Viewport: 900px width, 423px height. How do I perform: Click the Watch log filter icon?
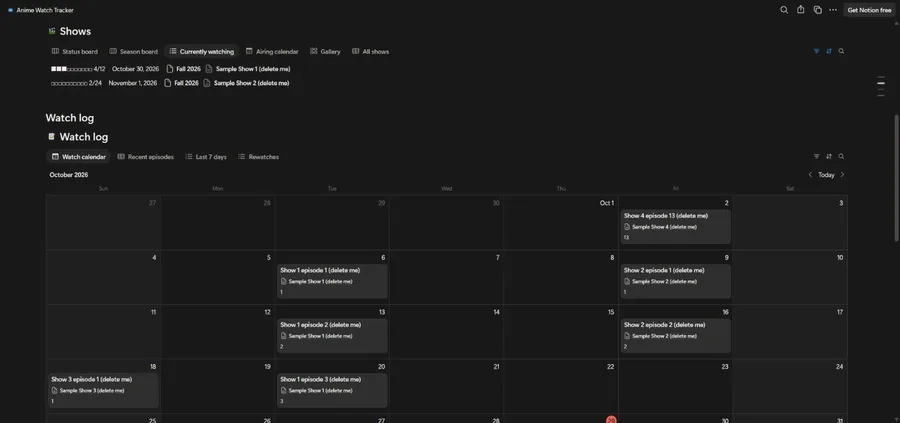(x=816, y=156)
